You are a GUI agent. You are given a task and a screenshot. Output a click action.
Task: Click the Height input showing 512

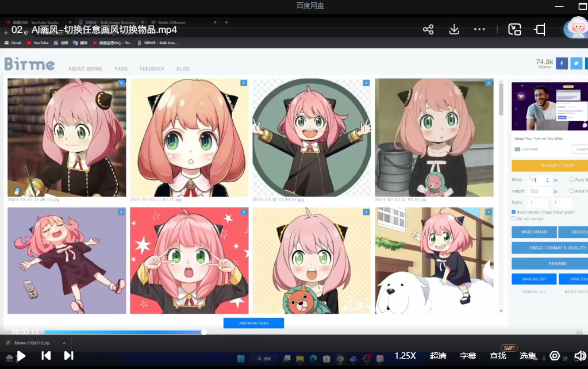tap(540, 191)
